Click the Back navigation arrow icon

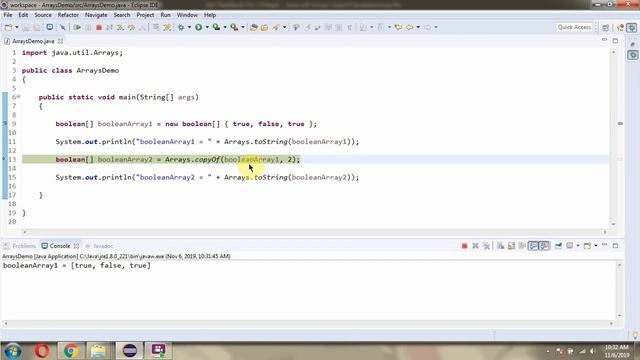point(409,27)
